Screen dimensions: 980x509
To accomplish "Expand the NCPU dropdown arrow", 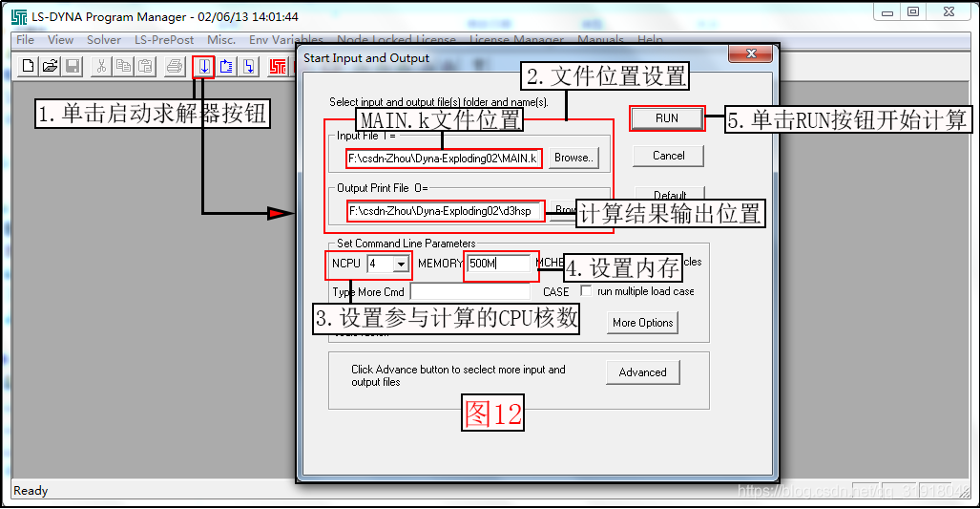I will (x=401, y=264).
